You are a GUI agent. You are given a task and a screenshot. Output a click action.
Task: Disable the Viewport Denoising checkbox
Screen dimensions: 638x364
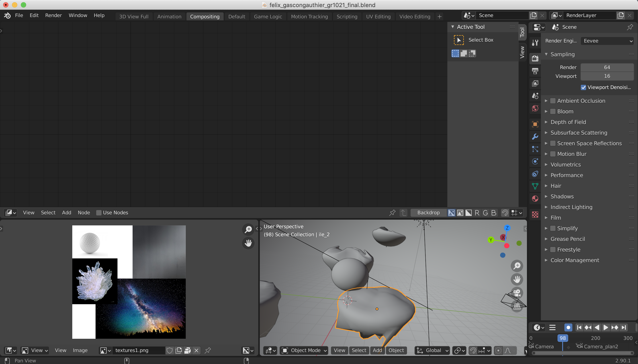coord(583,87)
